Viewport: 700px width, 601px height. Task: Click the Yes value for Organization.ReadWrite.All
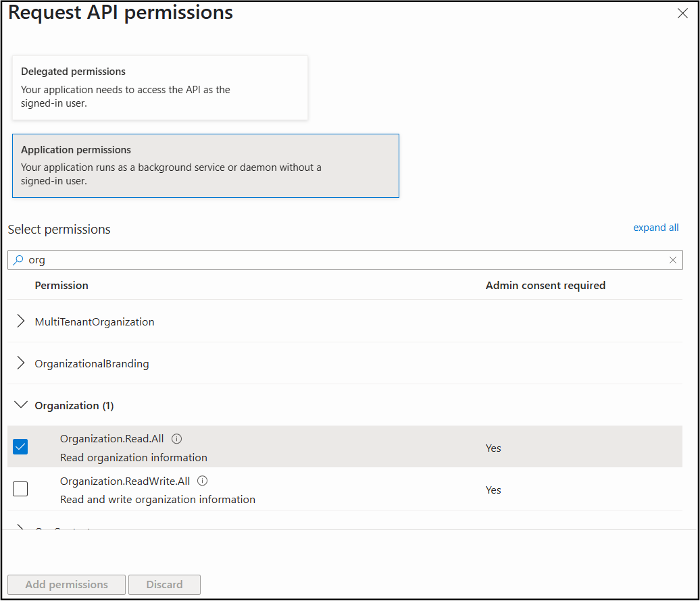[493, 490]
